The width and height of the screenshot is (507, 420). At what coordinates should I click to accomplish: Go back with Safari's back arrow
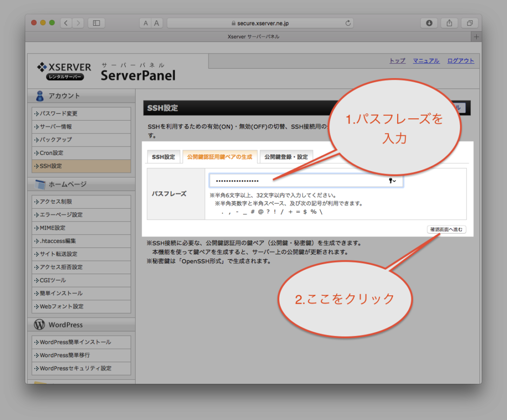coord(66,23)
